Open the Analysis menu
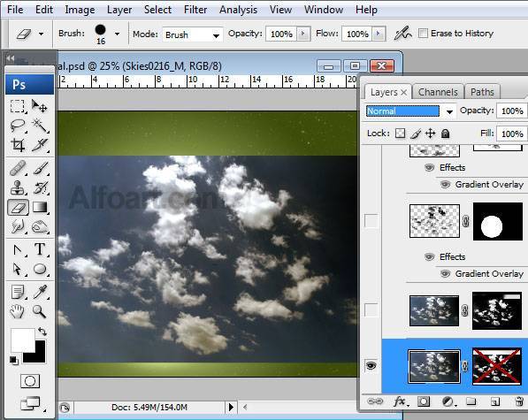The width and height of the screenshot is (528, 420). coord(239,10)
